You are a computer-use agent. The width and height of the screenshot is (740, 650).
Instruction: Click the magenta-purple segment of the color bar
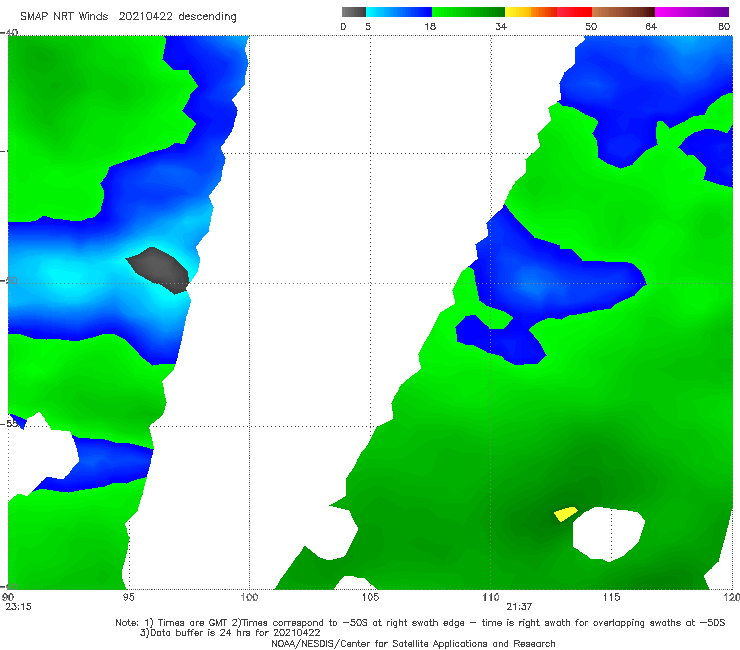691,12
